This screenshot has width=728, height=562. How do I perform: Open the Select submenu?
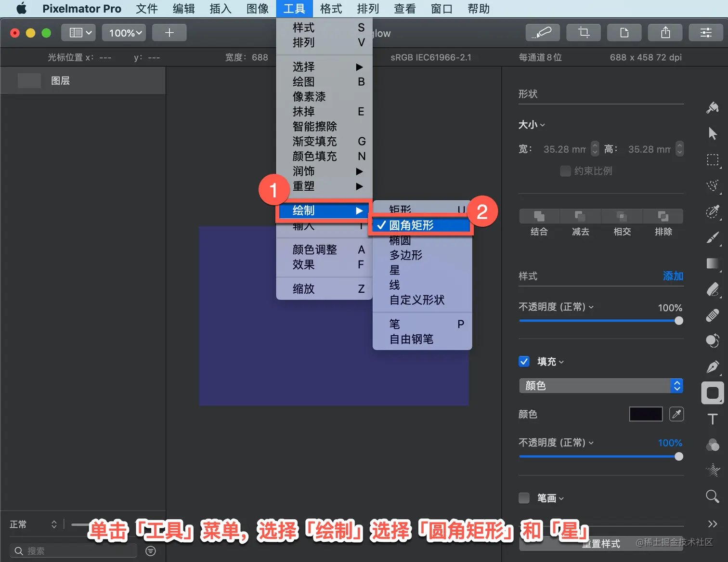[x=325, y=67]
